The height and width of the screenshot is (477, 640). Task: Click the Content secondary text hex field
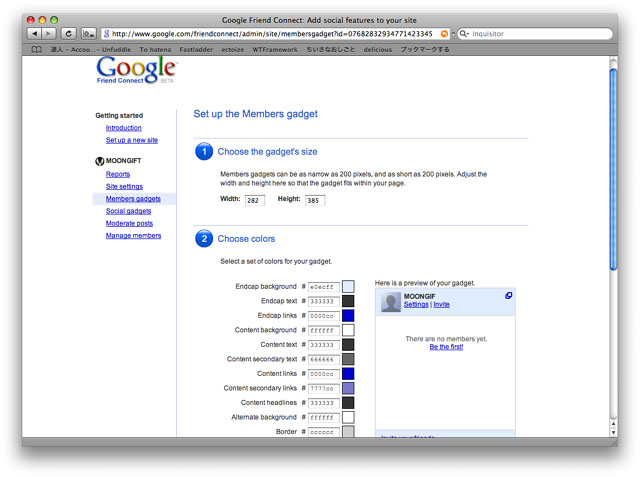pos(323,359)
